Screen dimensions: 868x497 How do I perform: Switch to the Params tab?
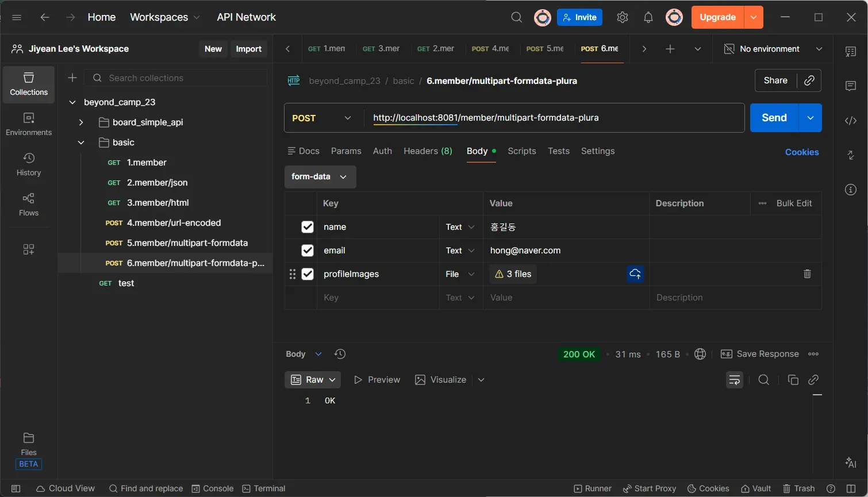[x=346, y=151]
